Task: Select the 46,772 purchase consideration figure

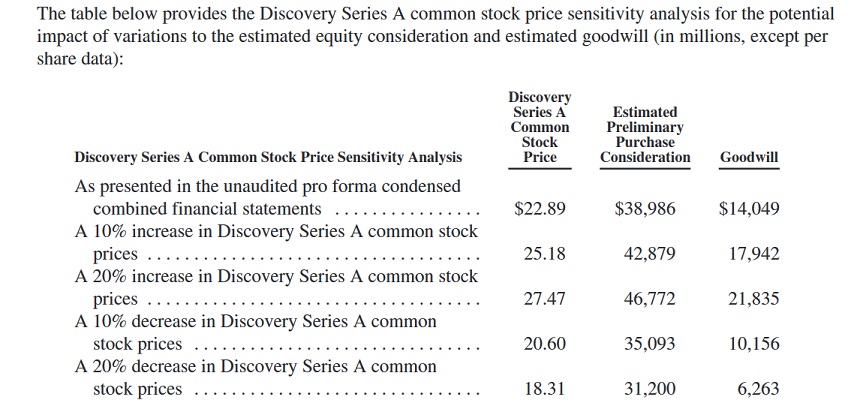Action: pos(649,299)
